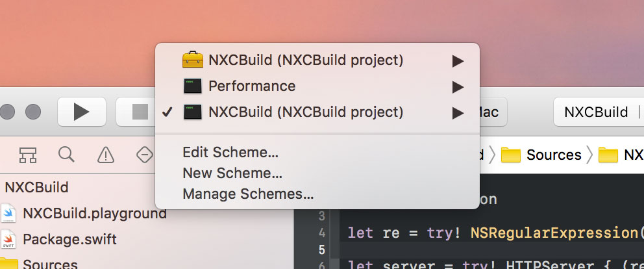Click the yellow toolbox icon NXCBuild scheme
This screenshot has width=644, height=269.
[193, 60]
